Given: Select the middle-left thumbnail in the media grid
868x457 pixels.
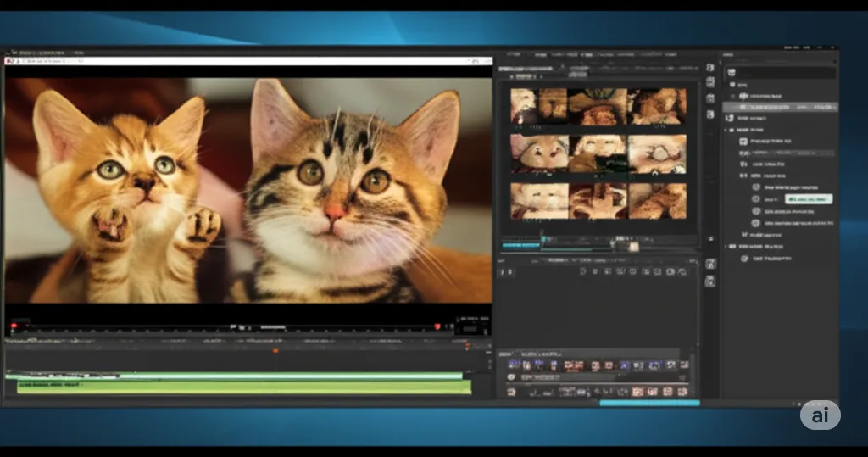Looking at the screenshot, I should pyautogui.click(x=539, y=153).
